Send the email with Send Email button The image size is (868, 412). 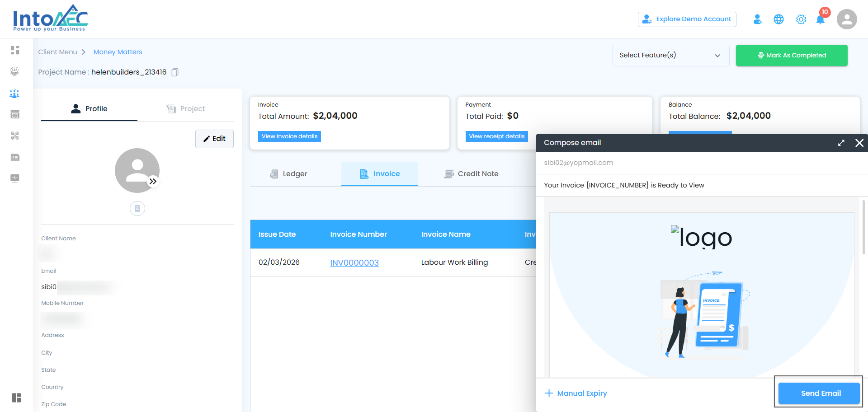click(x=819, y=393)
